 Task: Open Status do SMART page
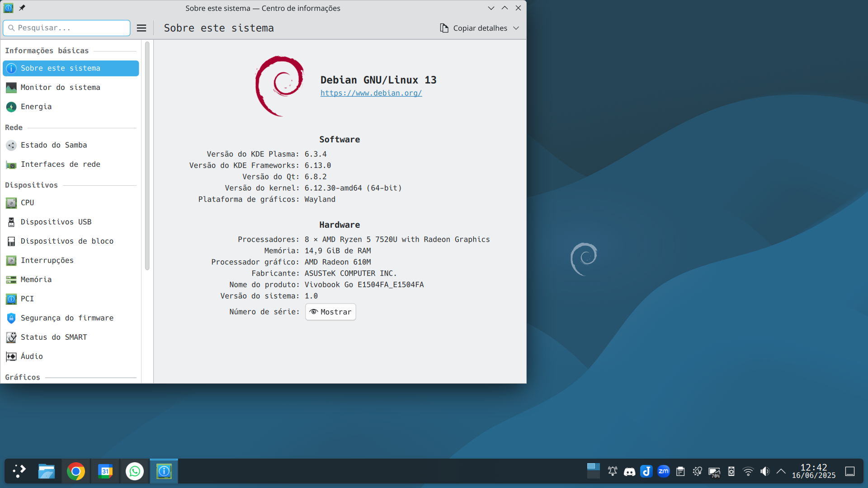tap(71, 337)
